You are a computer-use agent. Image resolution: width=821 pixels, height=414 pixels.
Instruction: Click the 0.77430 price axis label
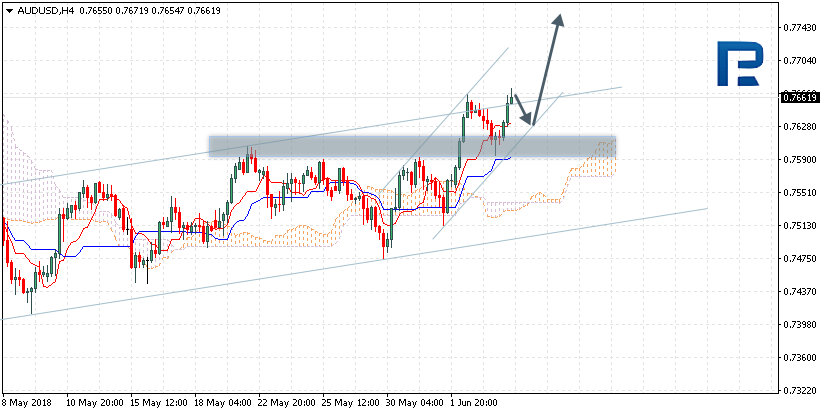(x=800, y=27)
